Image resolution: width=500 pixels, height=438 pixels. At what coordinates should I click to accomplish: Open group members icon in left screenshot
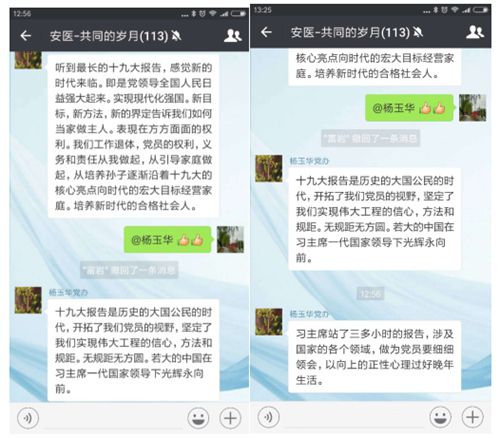click(232, 36)
